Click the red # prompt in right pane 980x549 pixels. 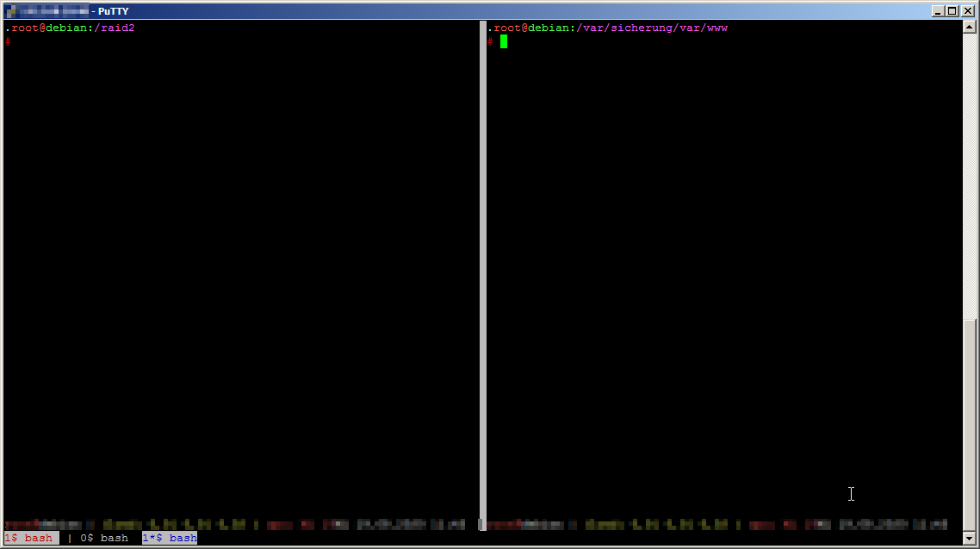tap(490, 41)
